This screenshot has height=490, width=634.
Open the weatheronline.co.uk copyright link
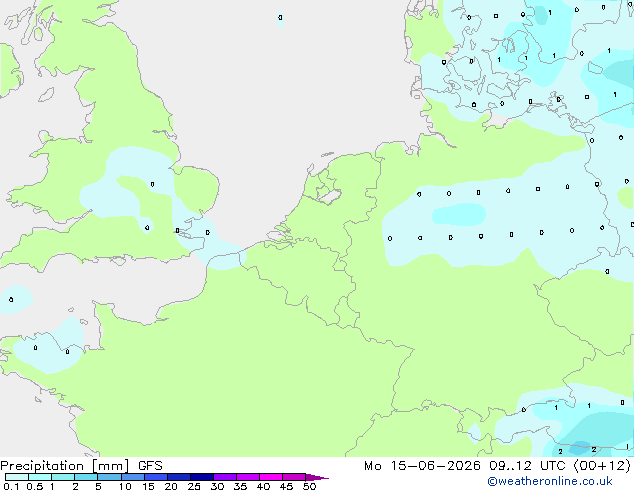pos(550,481)
